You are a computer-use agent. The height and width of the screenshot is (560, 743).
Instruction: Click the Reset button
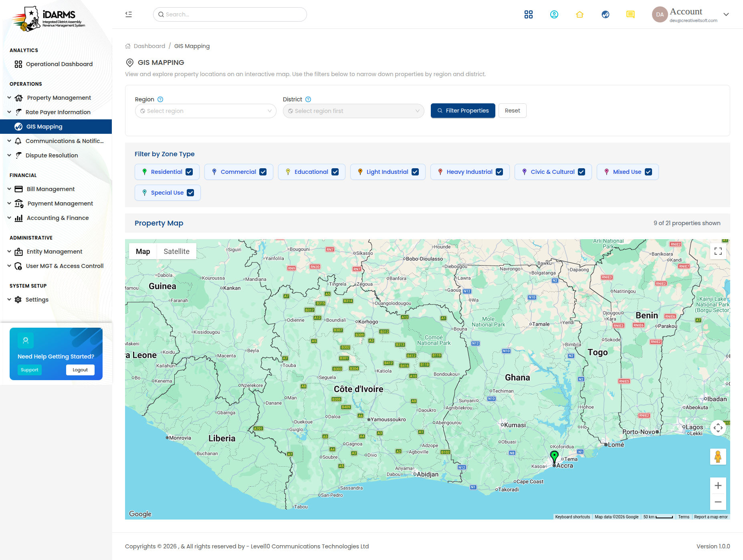tap(512, 111)
